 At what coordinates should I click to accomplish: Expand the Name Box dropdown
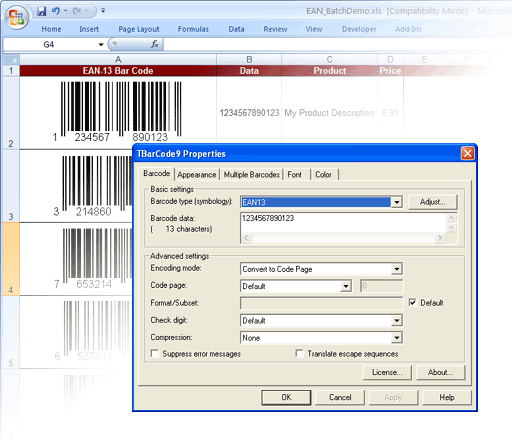pos(101,44)
